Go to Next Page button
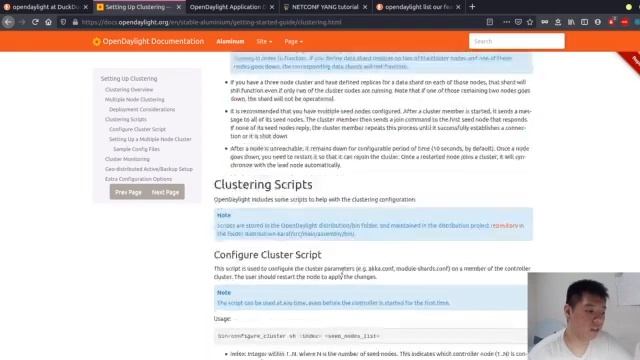This screenshot has width=640, height=360. (165, 192)
